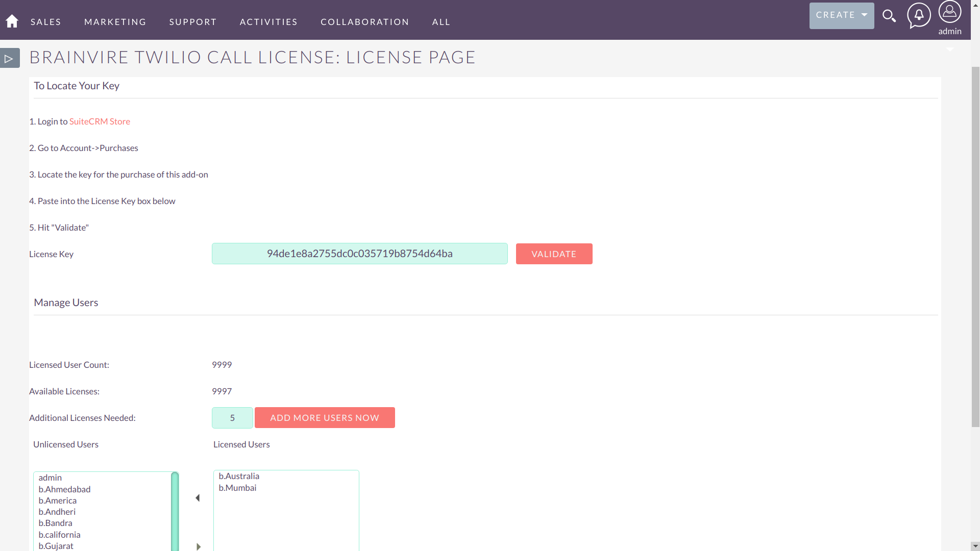Click the VALIDATE button
The image size is (980, 551).
coord(554,254)
